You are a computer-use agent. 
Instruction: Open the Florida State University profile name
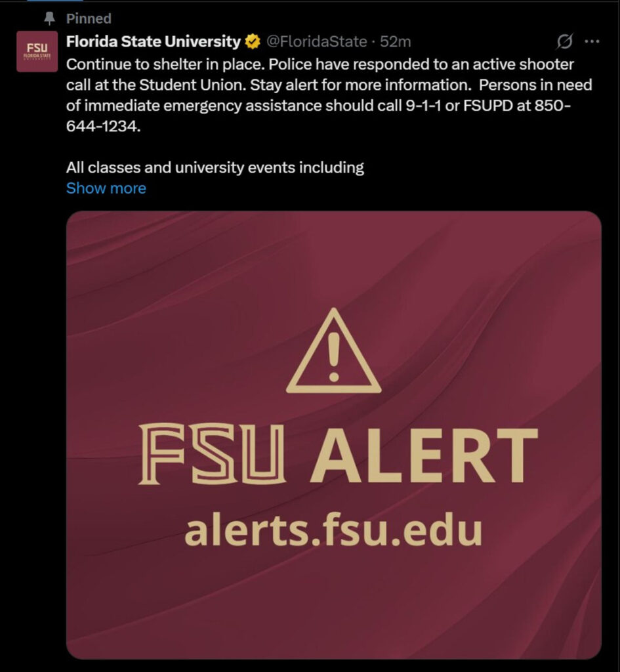[x=154, y=42]
